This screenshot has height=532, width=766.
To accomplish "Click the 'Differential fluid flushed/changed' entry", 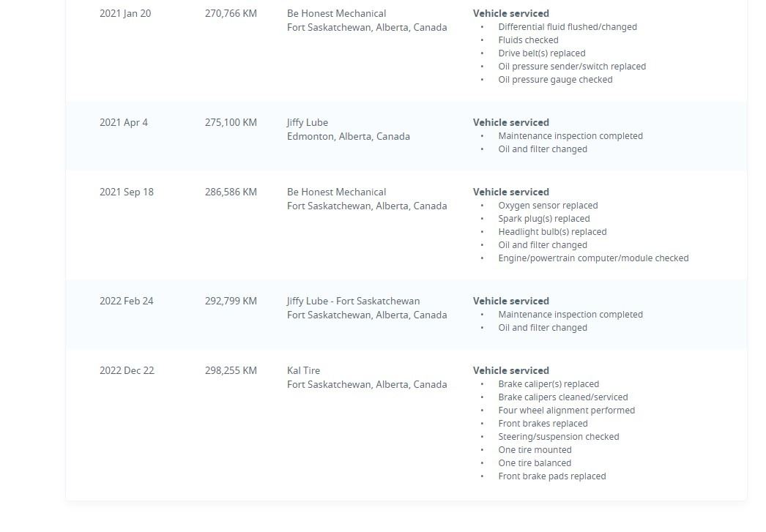I will (568, 27).
